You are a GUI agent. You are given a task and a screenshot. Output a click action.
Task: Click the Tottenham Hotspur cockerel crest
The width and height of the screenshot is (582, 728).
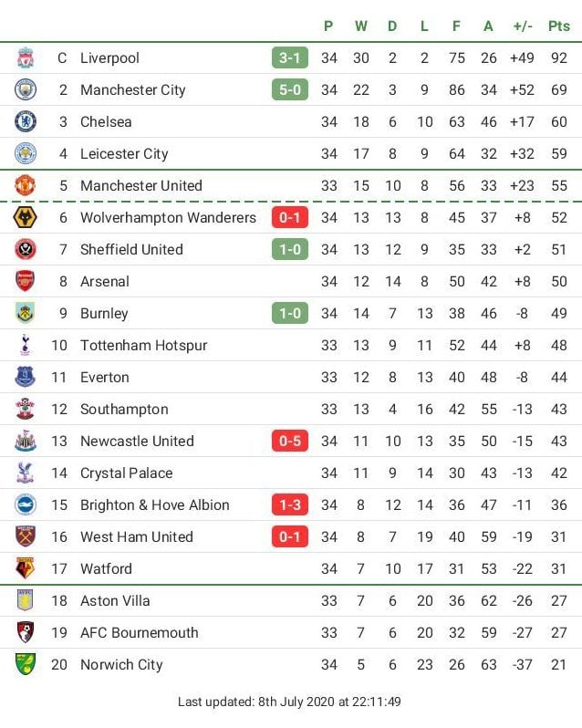[26, 345]
